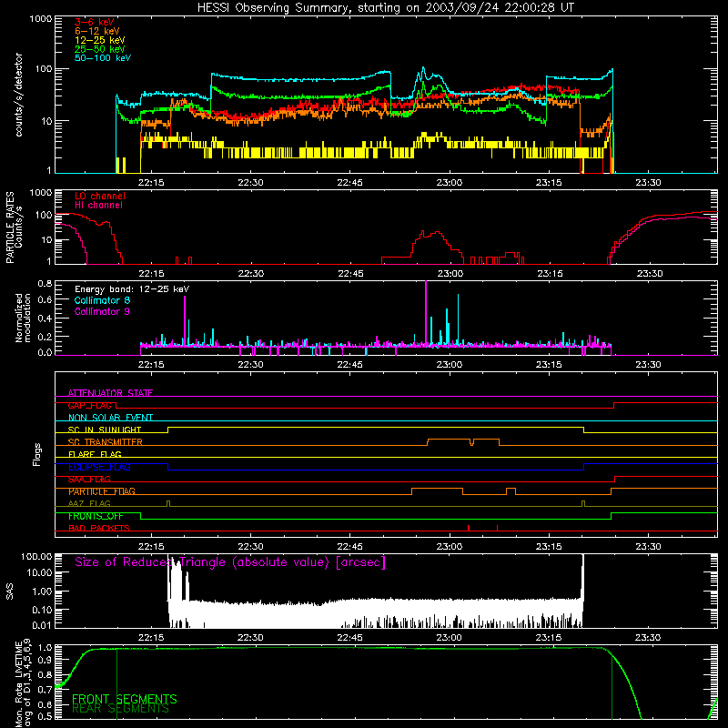Click the BAD_PACKETS flag label
Image resolution: width=728 pixels, height=728 pixels.
99,529
